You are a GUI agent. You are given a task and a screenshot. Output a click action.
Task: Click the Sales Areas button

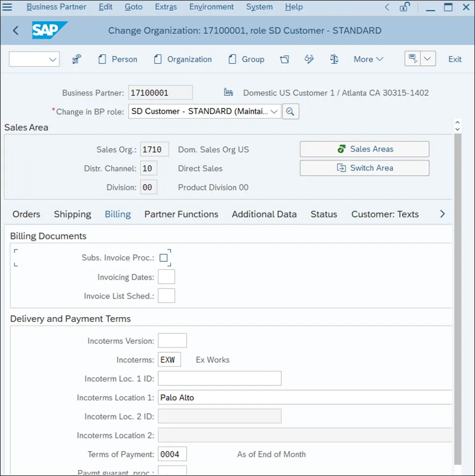point(364,149)
